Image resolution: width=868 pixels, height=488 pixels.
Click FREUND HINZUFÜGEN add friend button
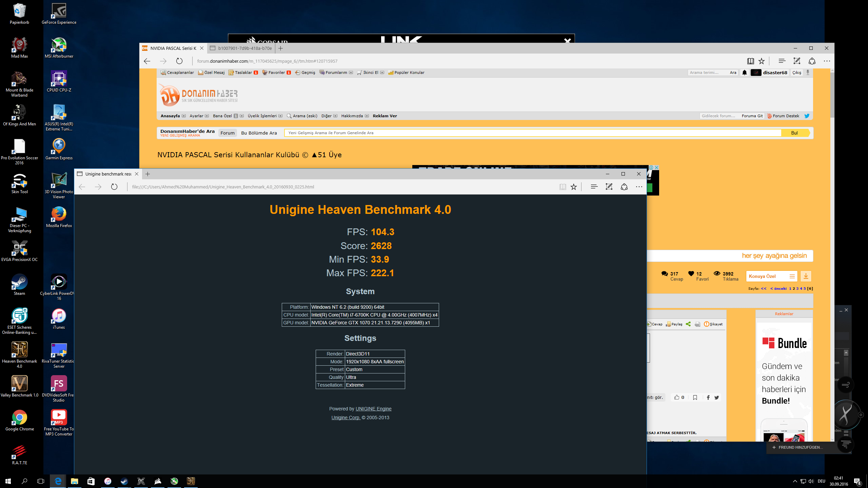(x=797, y=447)
